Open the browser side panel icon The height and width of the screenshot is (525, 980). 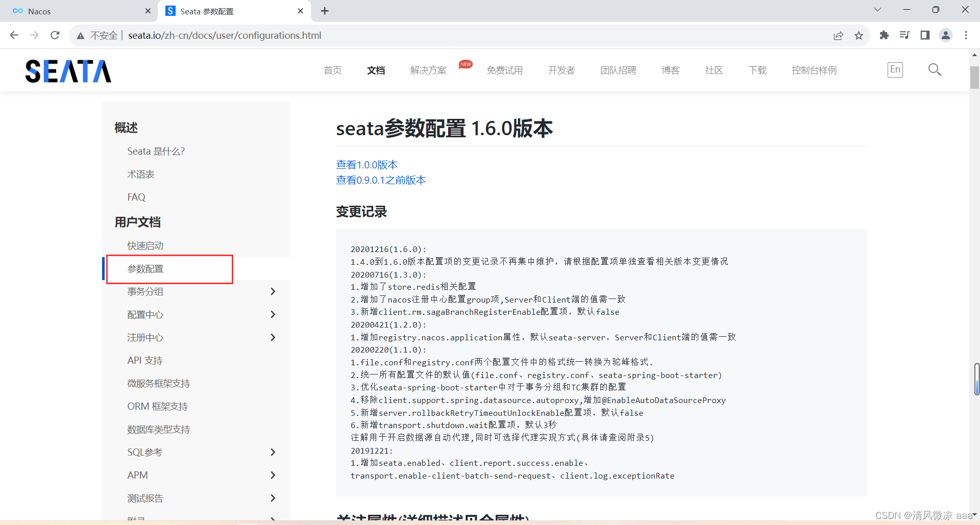click(925, 35)
